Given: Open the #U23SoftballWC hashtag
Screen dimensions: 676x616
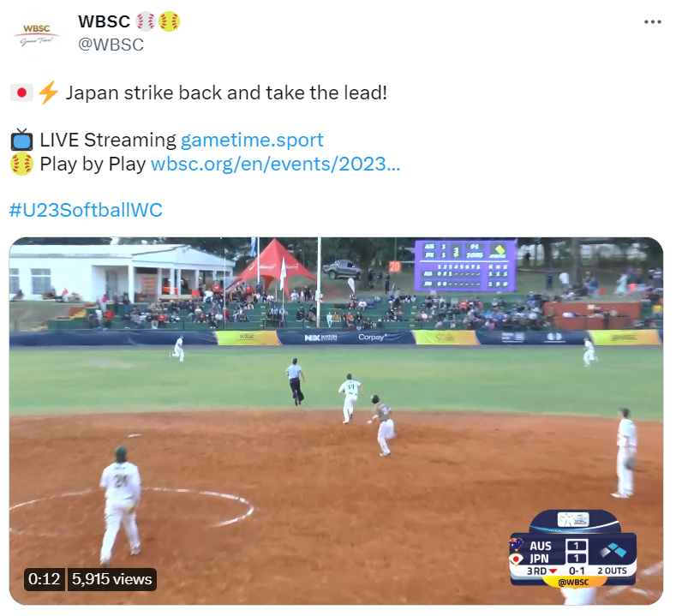Looking at the screenshot, I should (x=86, y=210).
